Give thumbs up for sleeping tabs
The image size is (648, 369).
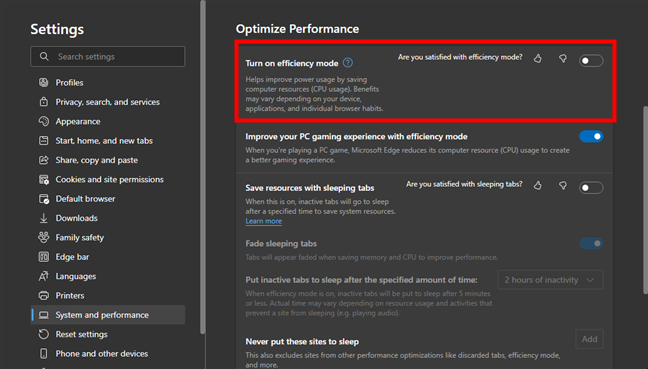[x=537, y=186]
